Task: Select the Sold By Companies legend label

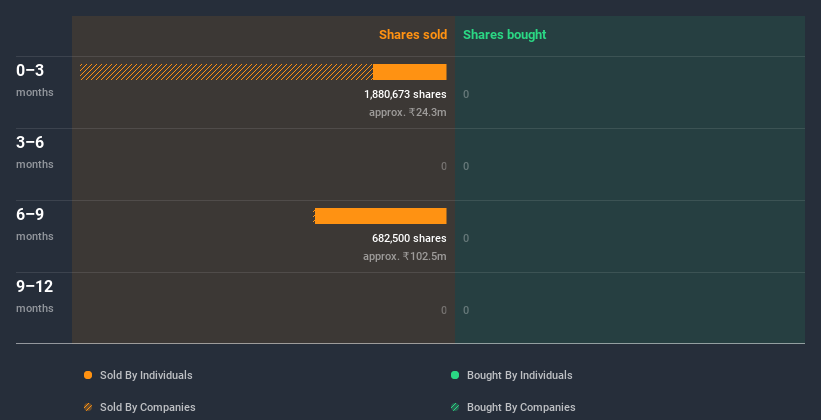Action: point(148,407)
